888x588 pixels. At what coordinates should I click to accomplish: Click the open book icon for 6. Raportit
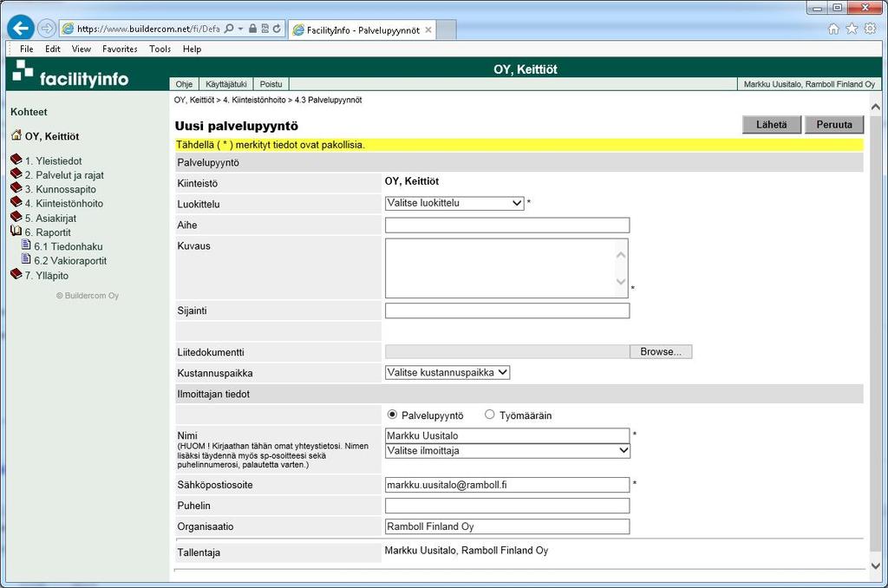16,231
